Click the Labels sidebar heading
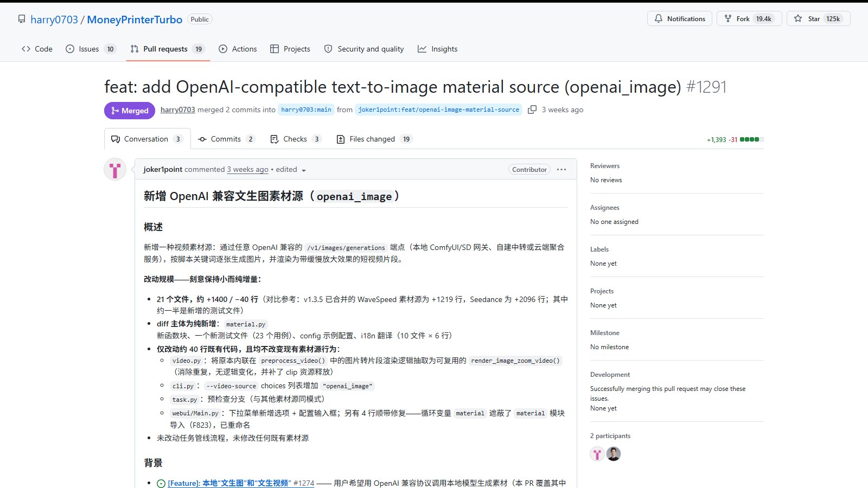The height and width of the screenshot is (488, 868). [599, 249]
